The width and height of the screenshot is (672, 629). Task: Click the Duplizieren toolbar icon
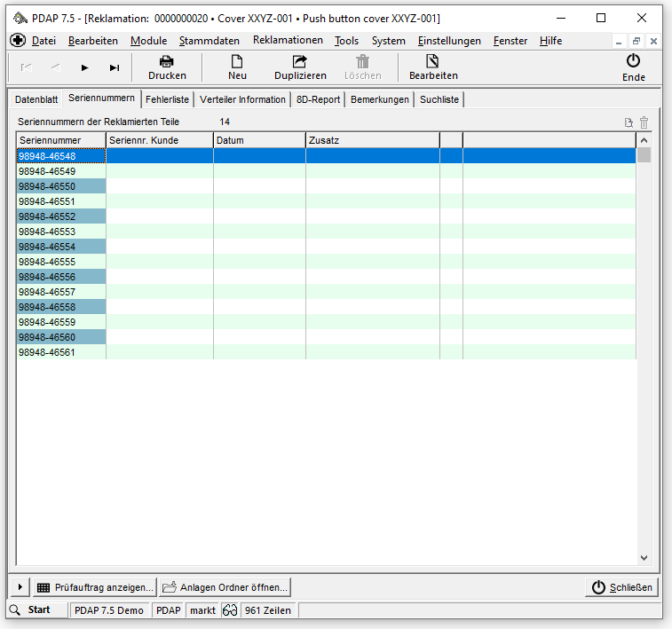[x=300, y=62]
